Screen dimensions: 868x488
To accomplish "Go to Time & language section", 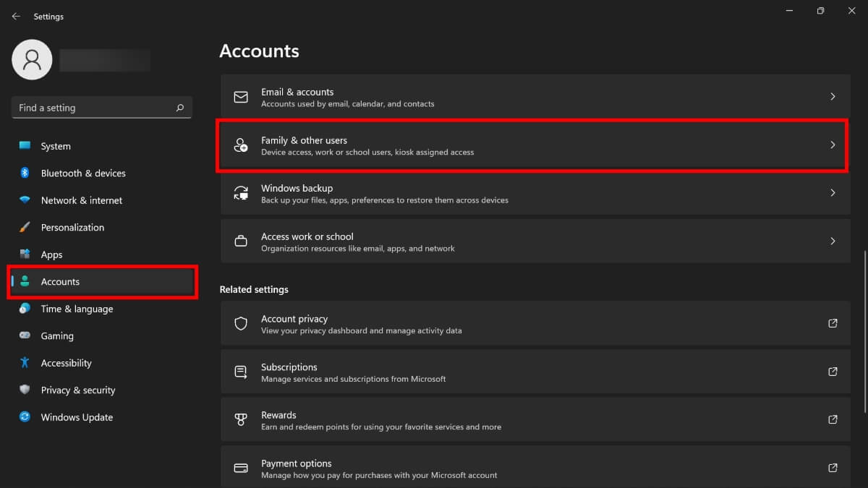I will coord(77,309).
